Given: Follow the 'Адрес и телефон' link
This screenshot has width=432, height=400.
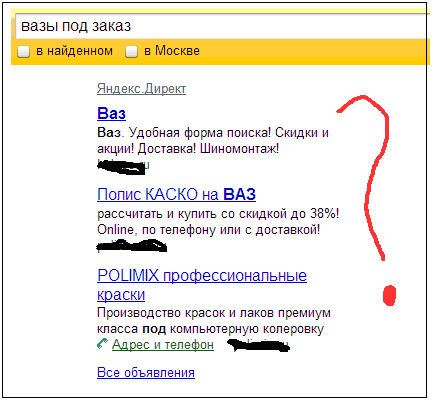Looking at the screenshot, I should (x=163, y=344).
